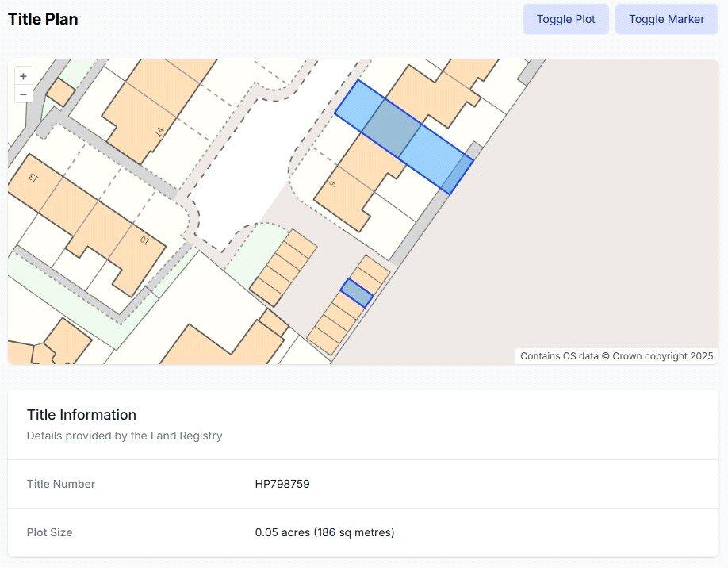Click the Land Registry details subtitle text

coord(125,436)
